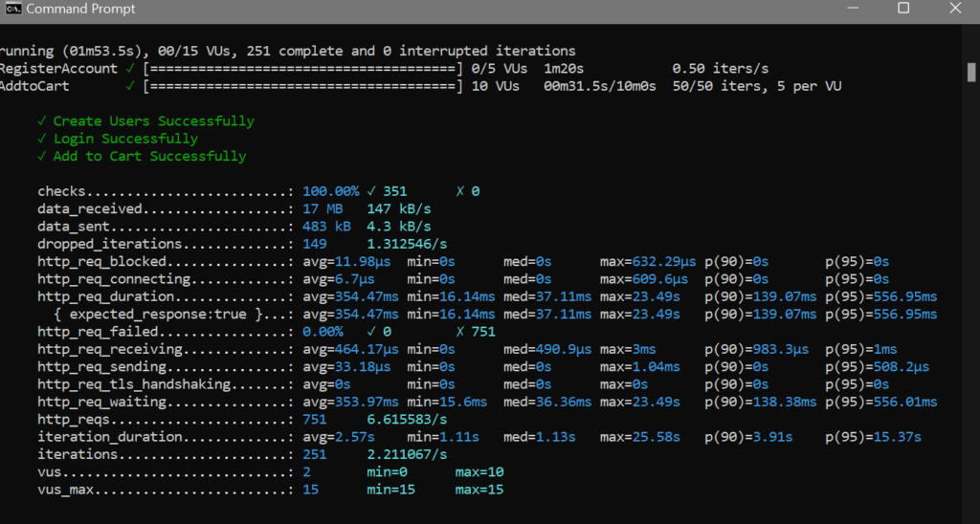Click checkmark before Login Successfully
Image resolution: width=980 pixels, height=524 pixels.
click(x=41, y=139)
